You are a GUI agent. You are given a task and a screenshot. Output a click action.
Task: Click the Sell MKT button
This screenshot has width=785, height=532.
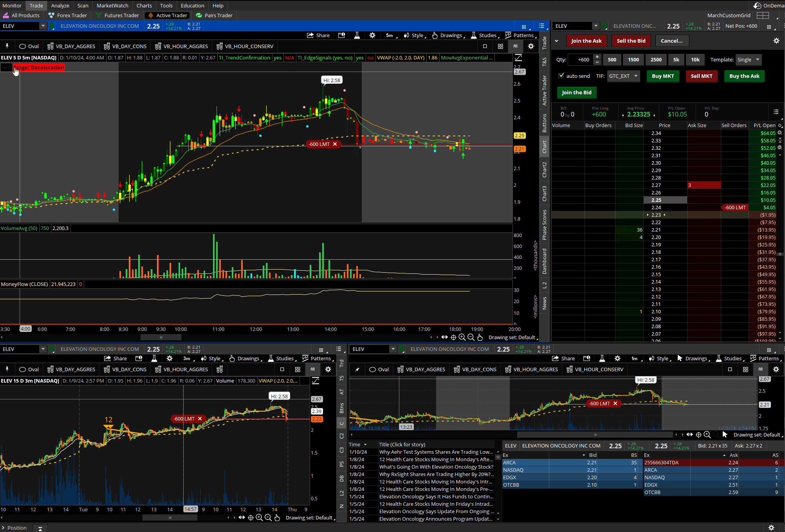pyautogui.click(x=701, y=76)
